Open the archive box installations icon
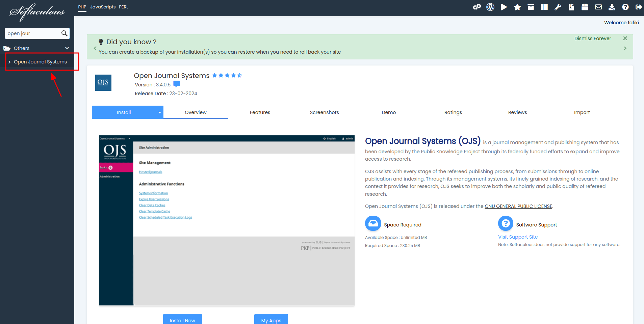This screenshot has width=644, height=324. pos(531,7)
